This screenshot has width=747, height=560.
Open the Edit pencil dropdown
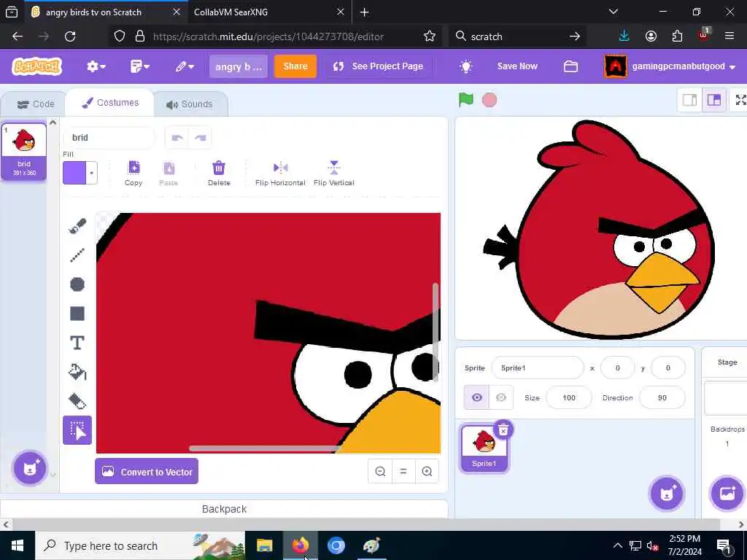(x=185, y=66)
